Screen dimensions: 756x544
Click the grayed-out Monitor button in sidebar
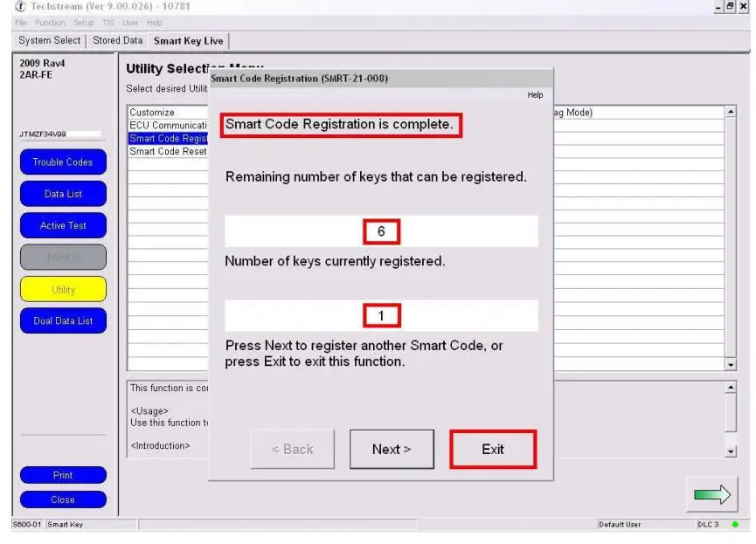pos(63,257)
